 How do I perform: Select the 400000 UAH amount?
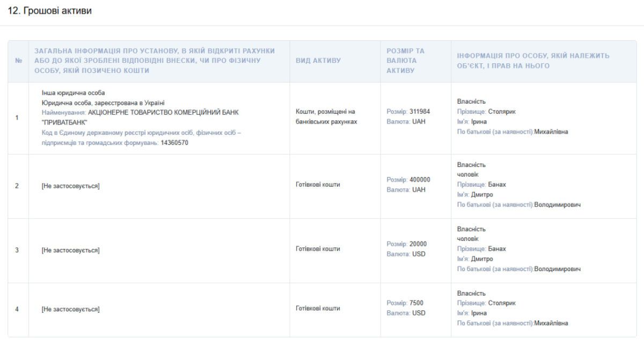point(420,180)
